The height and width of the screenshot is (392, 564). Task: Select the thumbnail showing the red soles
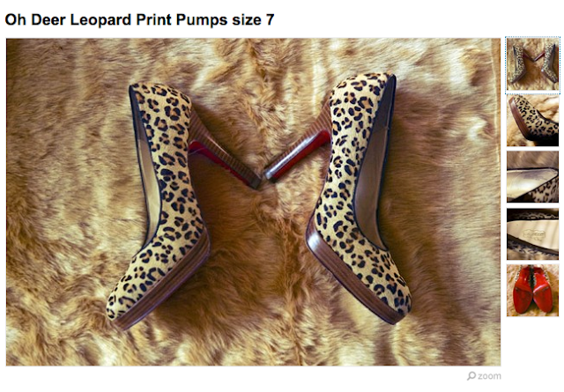coord(532,290)
